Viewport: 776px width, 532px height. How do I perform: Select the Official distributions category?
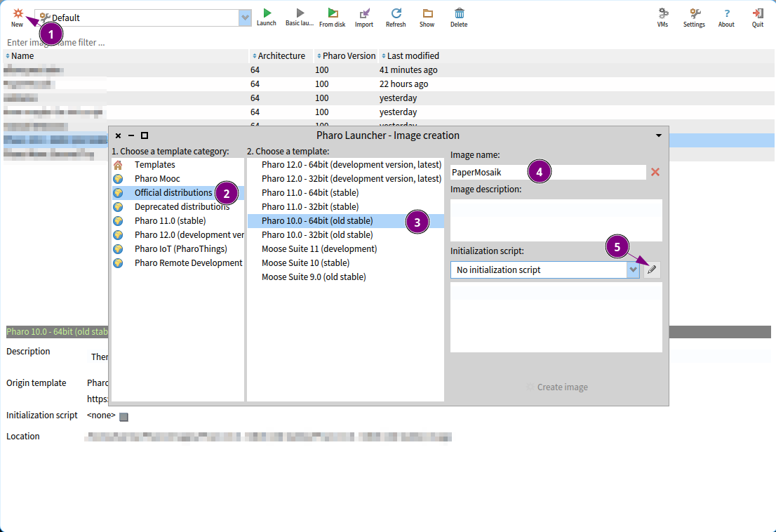(x=178, y=193)
